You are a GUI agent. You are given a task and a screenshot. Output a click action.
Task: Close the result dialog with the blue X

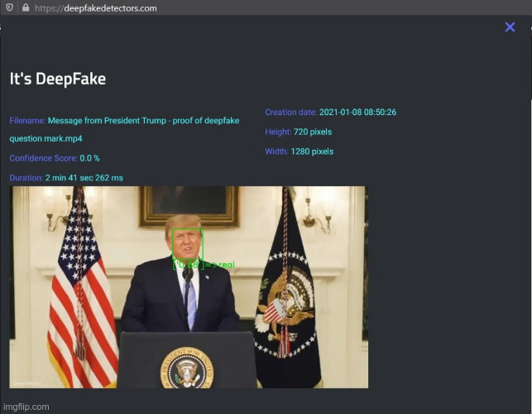click(x=510, y=27)
